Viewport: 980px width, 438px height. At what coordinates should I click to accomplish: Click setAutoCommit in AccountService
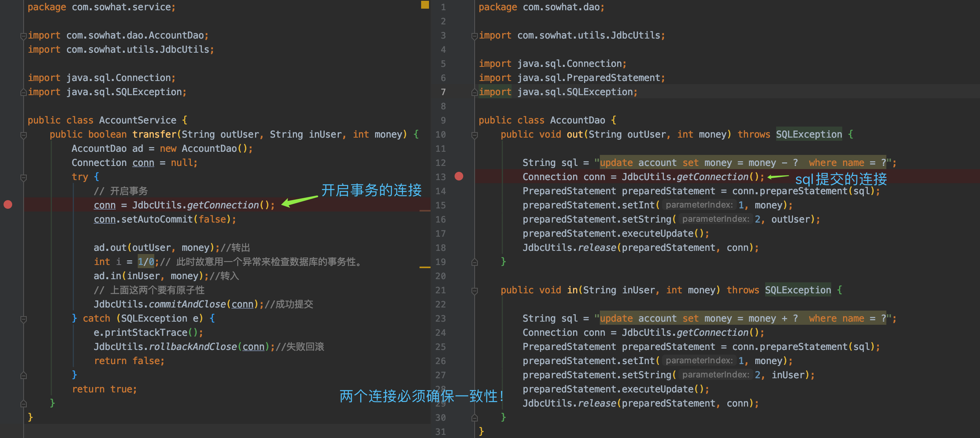[x=157, y=219]
